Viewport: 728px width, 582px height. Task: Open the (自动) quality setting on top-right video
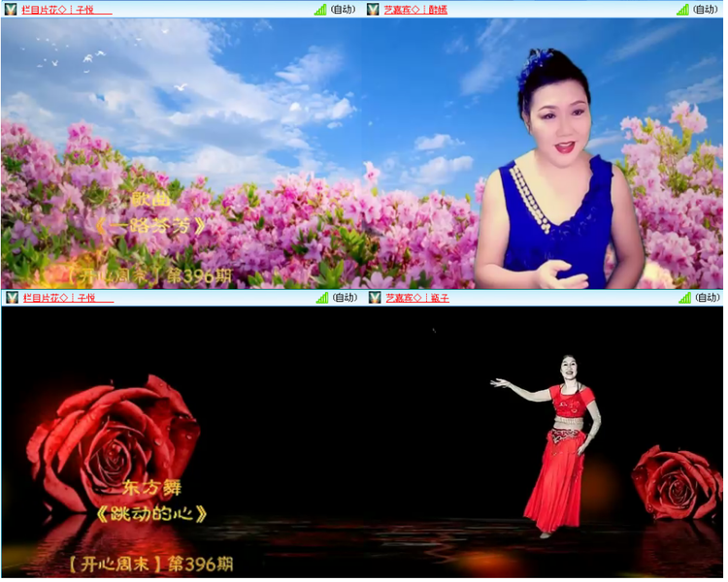[707, 9]
